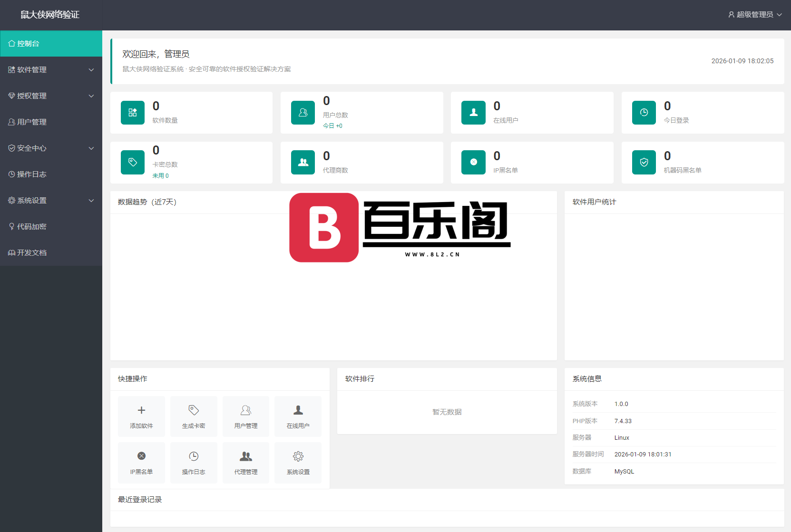Viewport: 791px width, 532px height.
Task: Select the 代码加密 sidebar icon
Action: pos(11,226)
